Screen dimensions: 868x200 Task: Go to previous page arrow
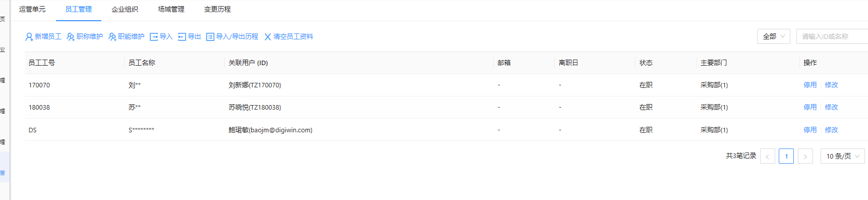pos(767,156)
